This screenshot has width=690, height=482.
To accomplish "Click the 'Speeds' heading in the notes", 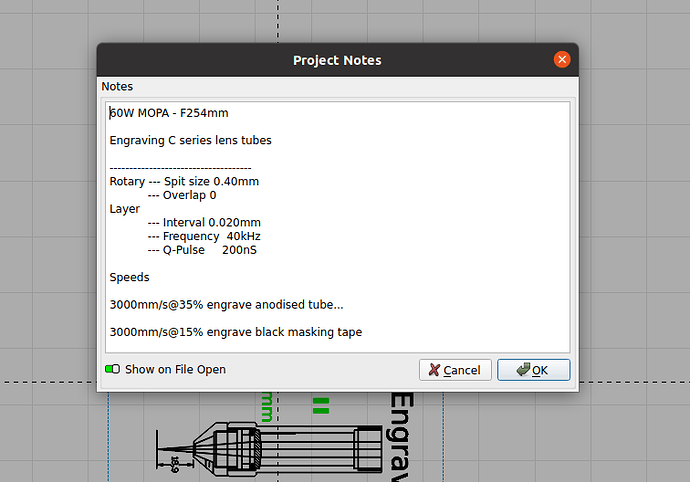I will click(129, 277).
